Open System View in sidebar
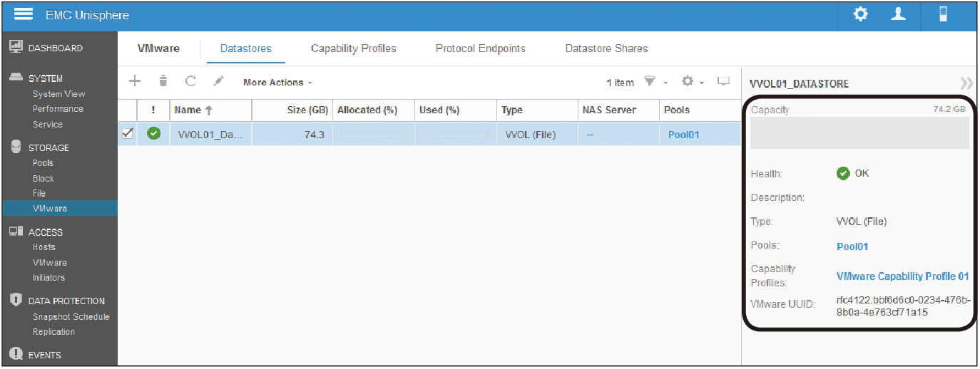This screenshot has height=369, width=980. (58, 94)
